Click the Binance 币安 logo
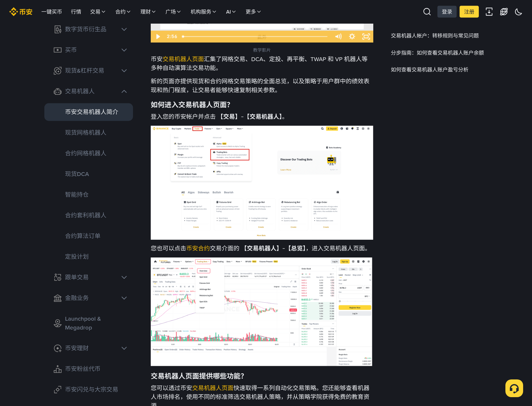The width and height of the screenshot is (532, 406). [21, 12]
